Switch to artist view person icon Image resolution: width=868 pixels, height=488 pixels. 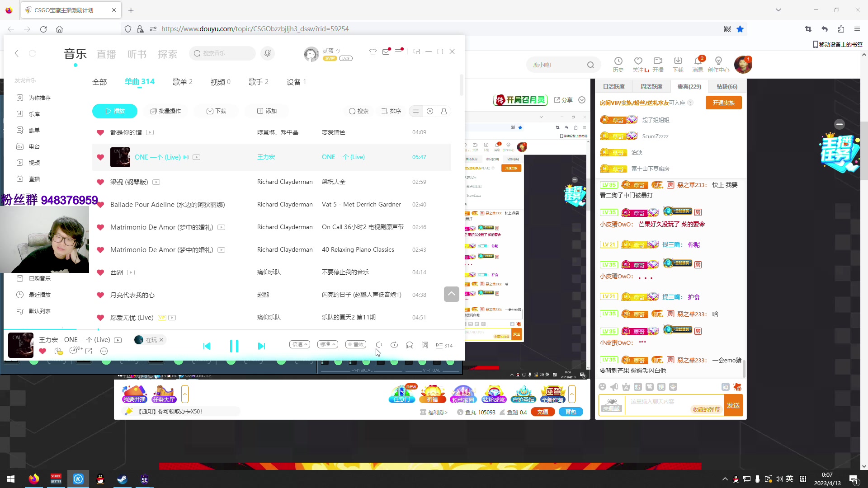pyautogui.click(x=444, y=111)
